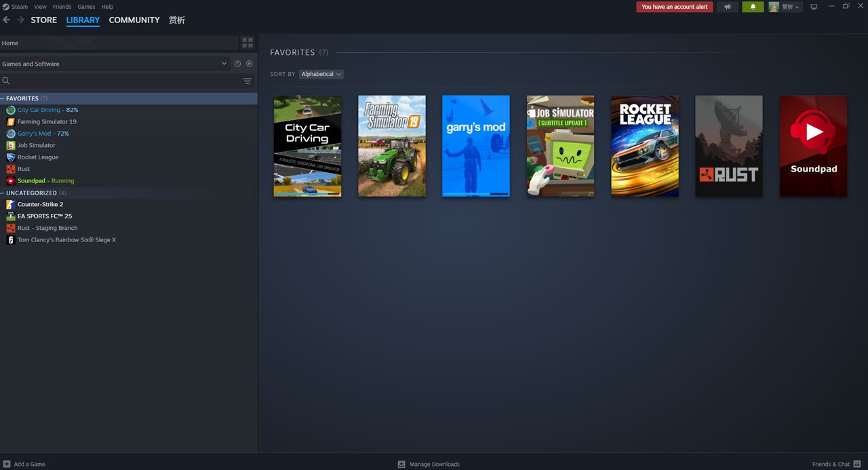The image size is (868, 470).
Task: Click the Steam logo icon
Action: click(5, 7)
